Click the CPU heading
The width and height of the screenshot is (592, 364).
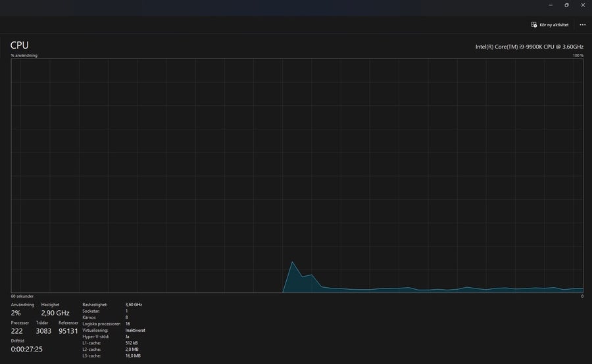(20, 45)
